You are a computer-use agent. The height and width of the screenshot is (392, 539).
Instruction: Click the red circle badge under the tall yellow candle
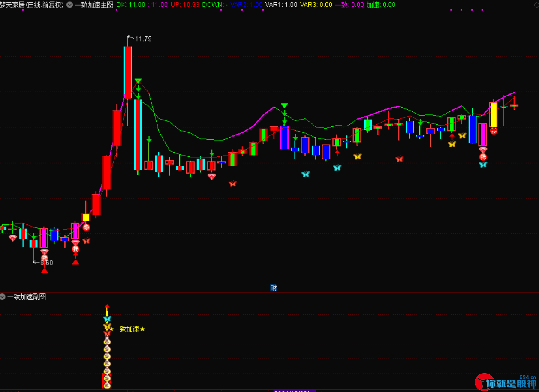click(x=494, y=131)
